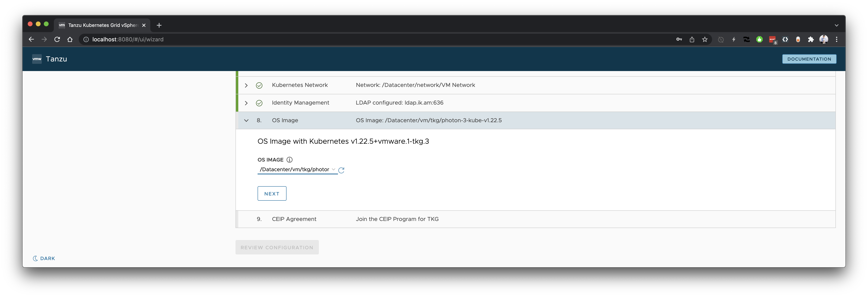Open the CEIP Agreement step

(x=536, y=219)
